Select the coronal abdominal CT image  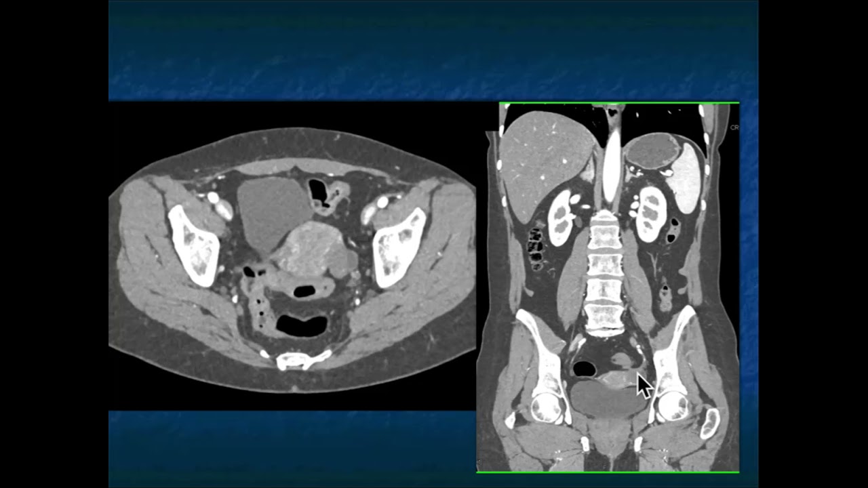click(608, 287)
